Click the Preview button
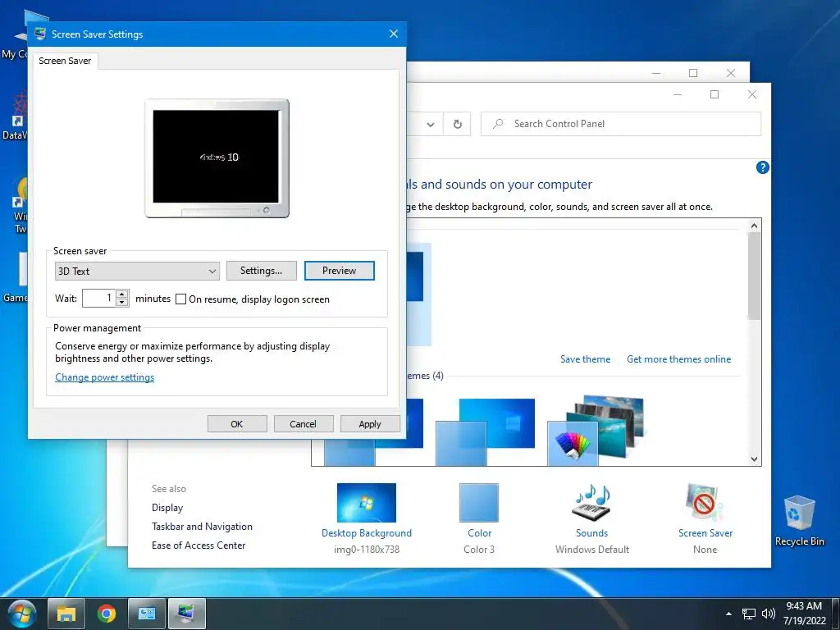Viewport: 840px width, 630px height. 339,271
